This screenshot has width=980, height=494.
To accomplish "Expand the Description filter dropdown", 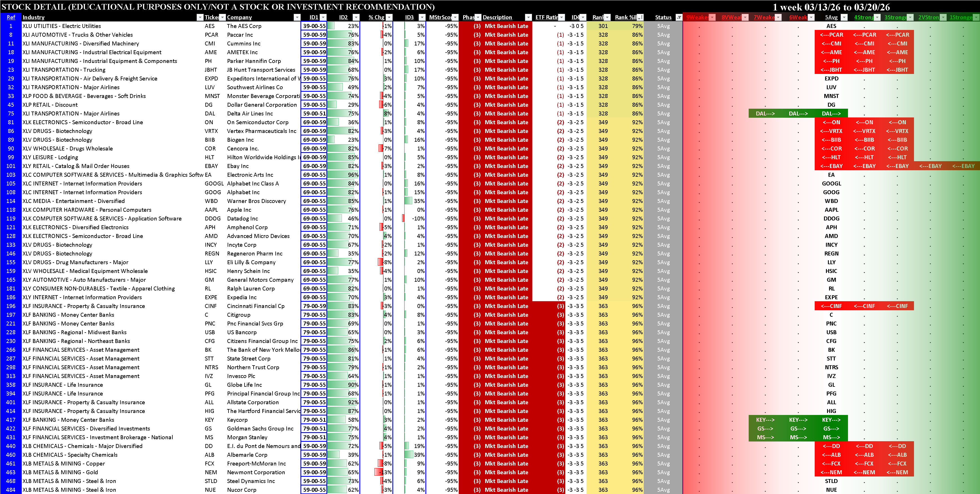I will tap(528, 17).
